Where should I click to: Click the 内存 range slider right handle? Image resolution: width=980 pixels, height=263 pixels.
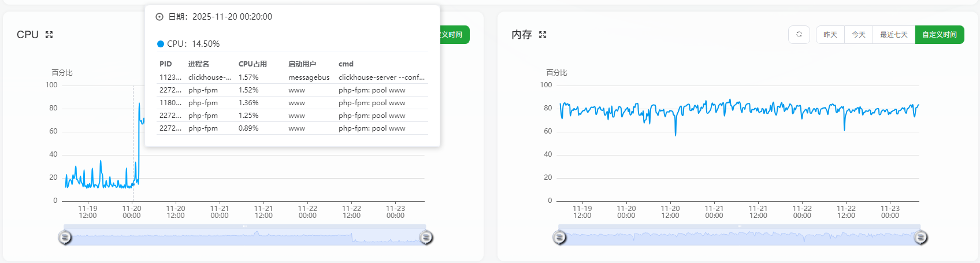tap(920, 237)
